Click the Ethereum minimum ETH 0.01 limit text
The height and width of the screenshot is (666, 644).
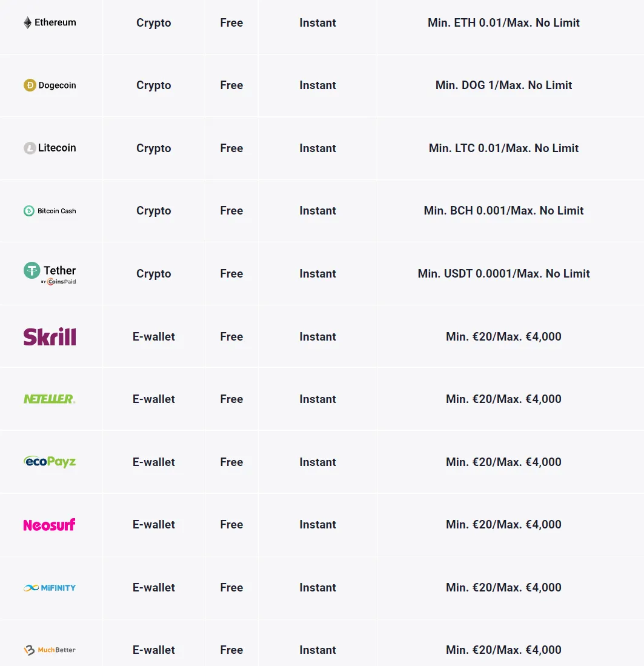503,23
